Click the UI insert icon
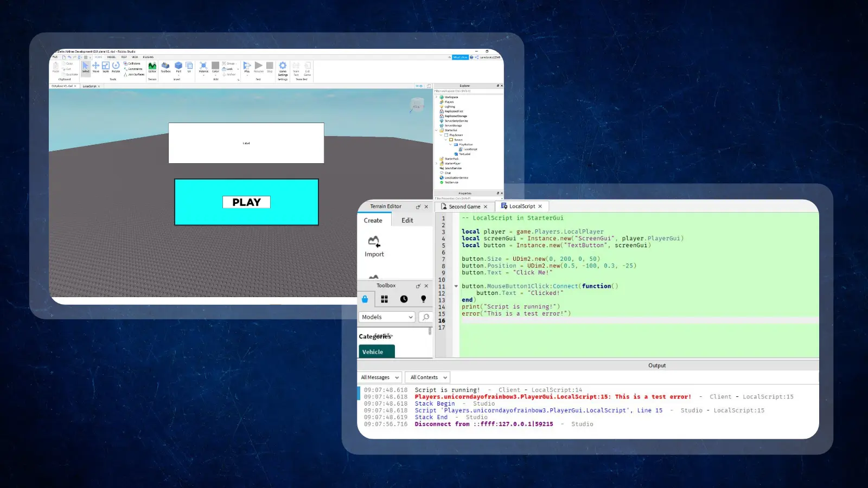The image size is (868, 488). 189,67
